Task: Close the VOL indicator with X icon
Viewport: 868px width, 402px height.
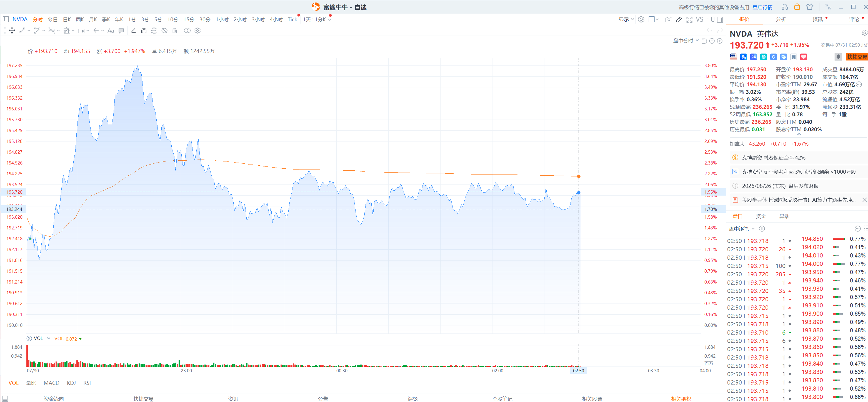Action: coord(29,338)
